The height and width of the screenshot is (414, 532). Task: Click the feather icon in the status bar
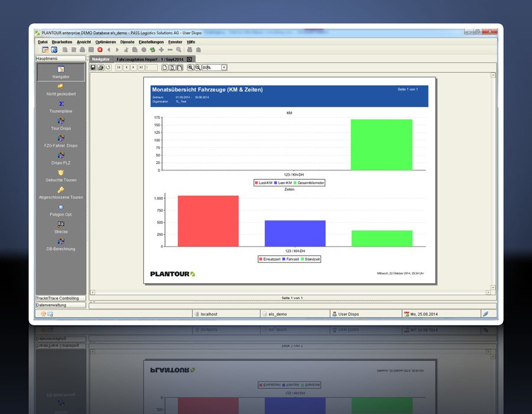(485, 314)
